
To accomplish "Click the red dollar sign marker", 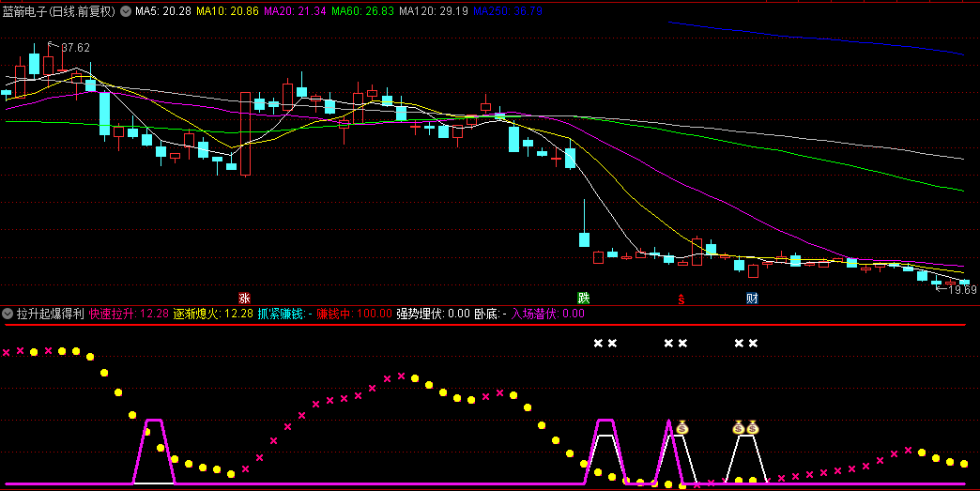I will click(682, 299).
